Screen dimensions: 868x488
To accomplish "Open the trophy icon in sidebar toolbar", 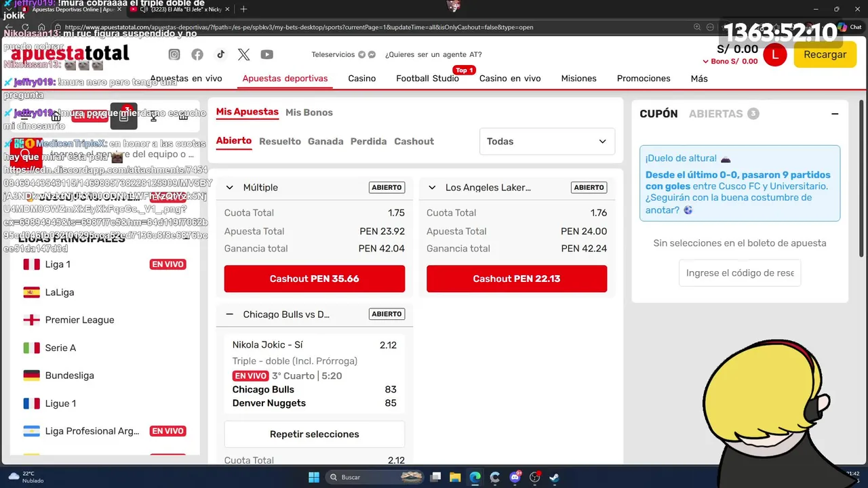I will point(154,116).
